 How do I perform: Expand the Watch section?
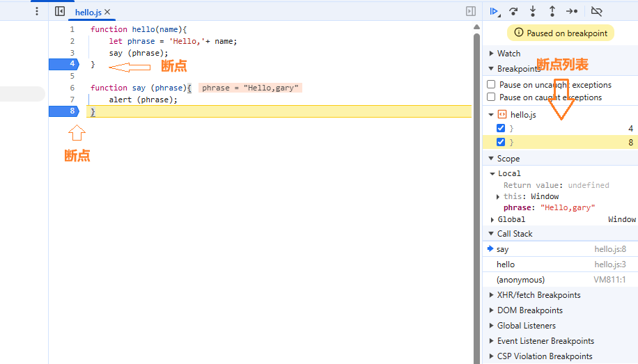click(x=492, y=54)
